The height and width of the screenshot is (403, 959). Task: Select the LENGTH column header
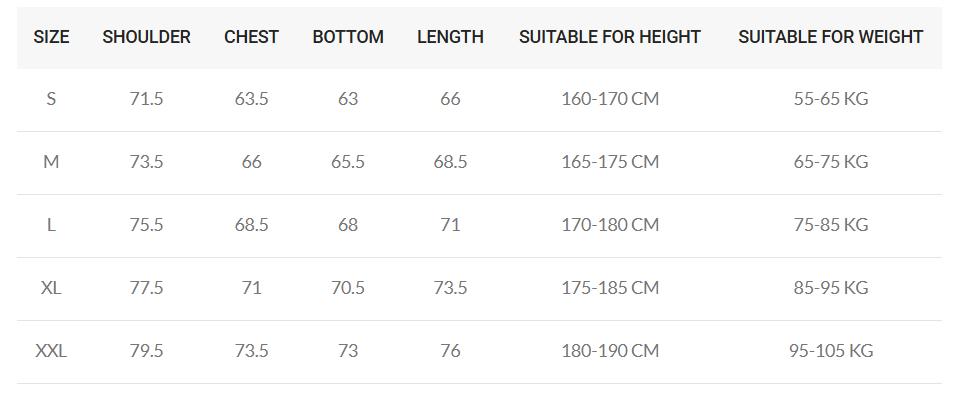(450, 37)
